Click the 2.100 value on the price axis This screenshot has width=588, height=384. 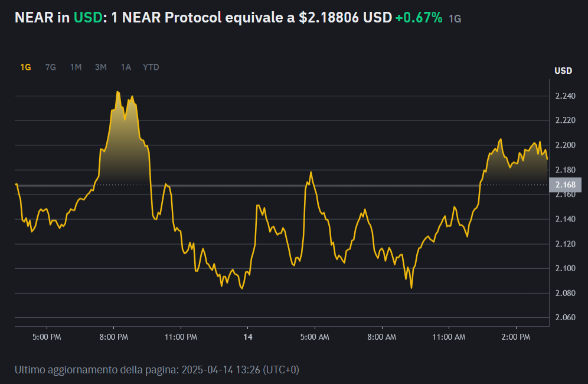565,268
